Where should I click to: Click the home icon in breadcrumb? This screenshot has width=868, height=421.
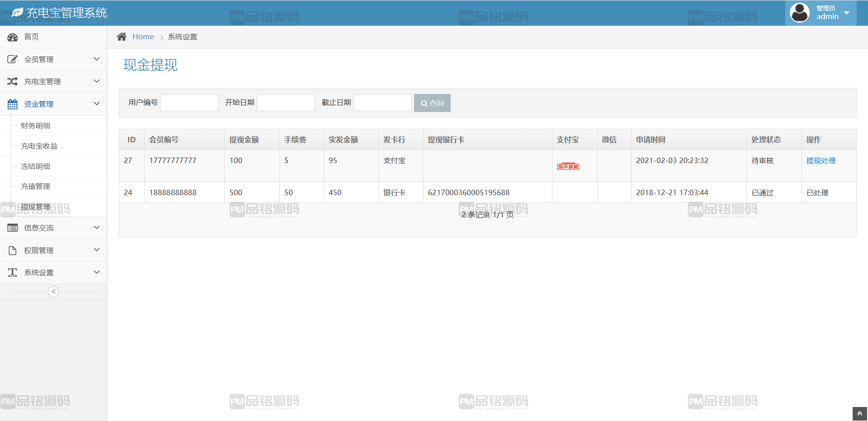tap(122, 37)
